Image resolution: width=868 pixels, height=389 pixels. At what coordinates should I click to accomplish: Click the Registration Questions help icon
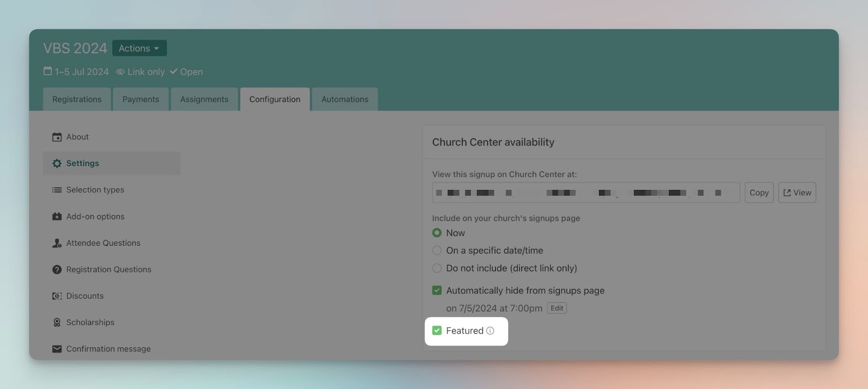click(57, 270)
